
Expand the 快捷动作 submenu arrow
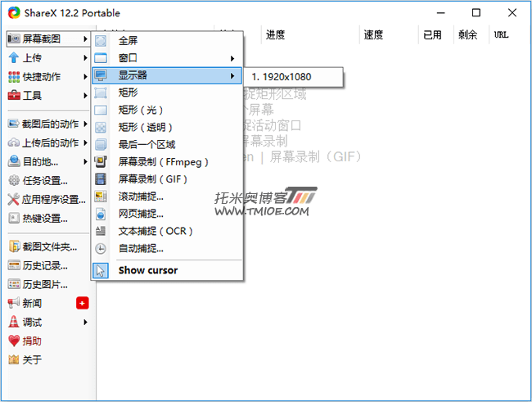85,77
